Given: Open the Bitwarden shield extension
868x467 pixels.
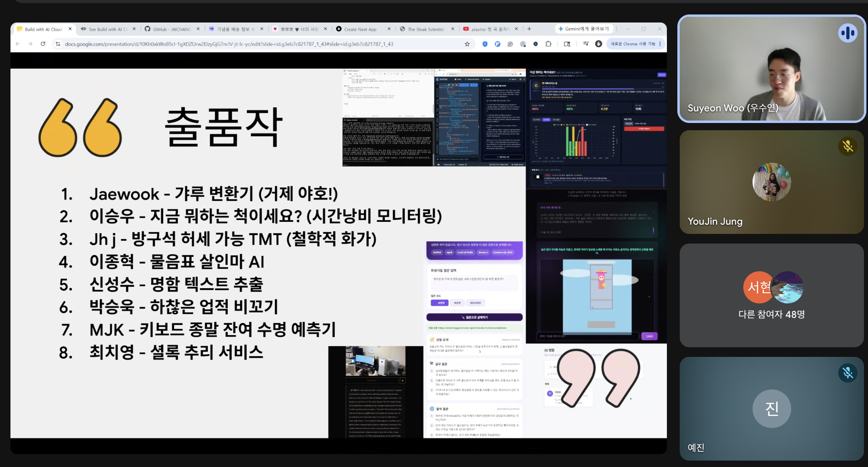Looking at the screenshot, I should pyautogui.click(x=485, y=44).
